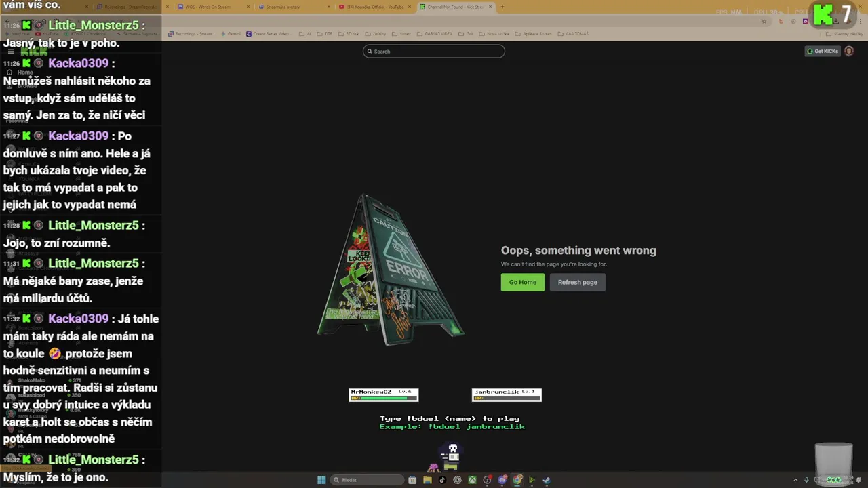Open File Explorer from the taskbar

pyautogui.click(x=427, y=480)
